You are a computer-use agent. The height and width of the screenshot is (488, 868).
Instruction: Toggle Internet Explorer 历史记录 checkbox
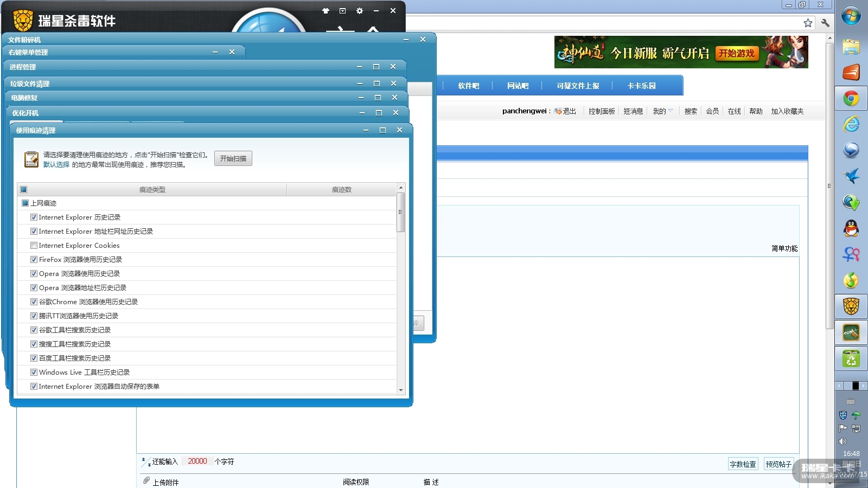(34, 217)
